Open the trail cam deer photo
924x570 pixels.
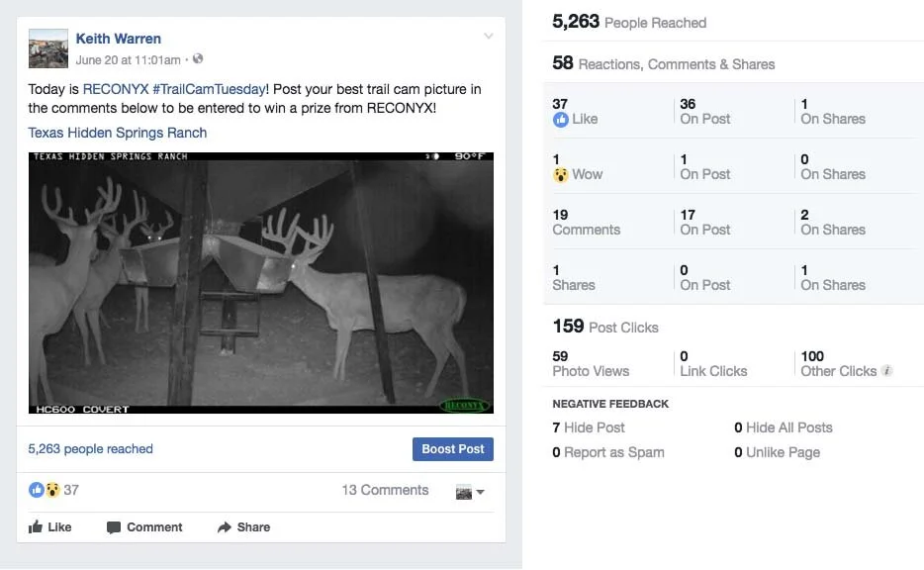261,283
